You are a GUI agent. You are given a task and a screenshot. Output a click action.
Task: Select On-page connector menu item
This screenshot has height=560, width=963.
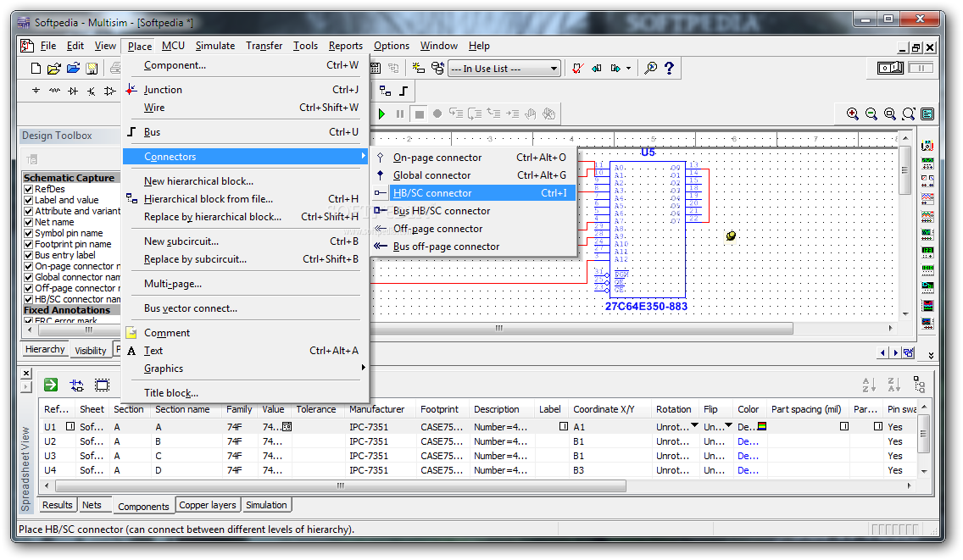coord(473,158)
